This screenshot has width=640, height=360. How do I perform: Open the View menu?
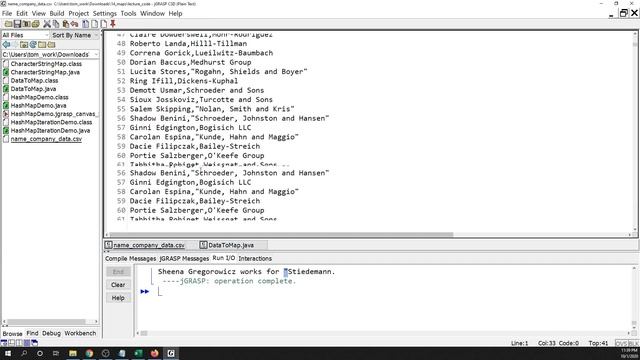(39, 13)
